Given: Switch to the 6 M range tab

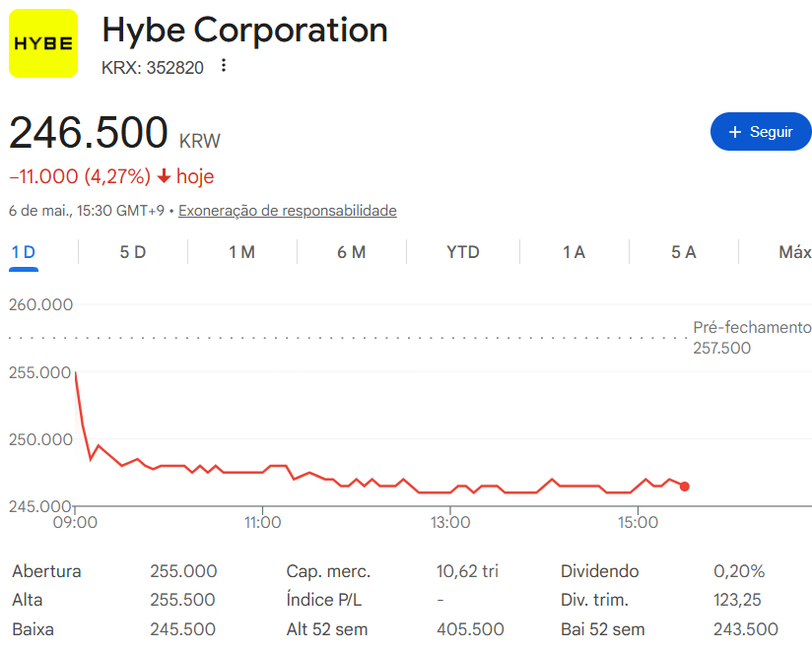Looking at the screenshot, I should coord(351,252).
